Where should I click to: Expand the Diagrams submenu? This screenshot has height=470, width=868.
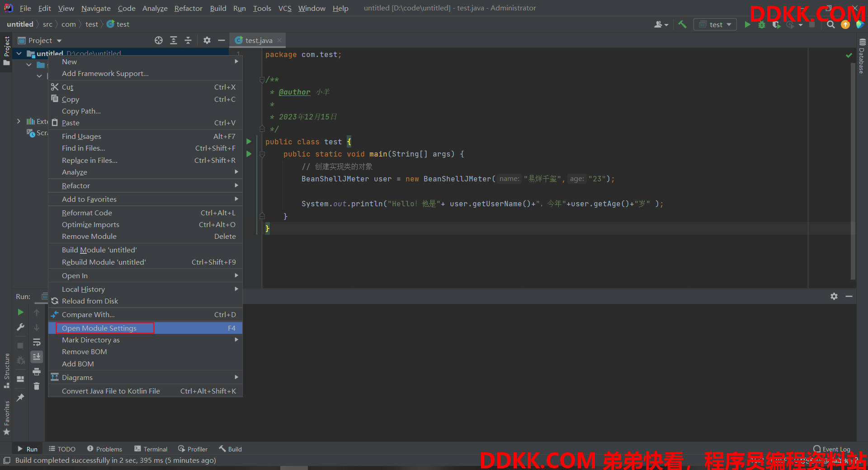[145, 377]
